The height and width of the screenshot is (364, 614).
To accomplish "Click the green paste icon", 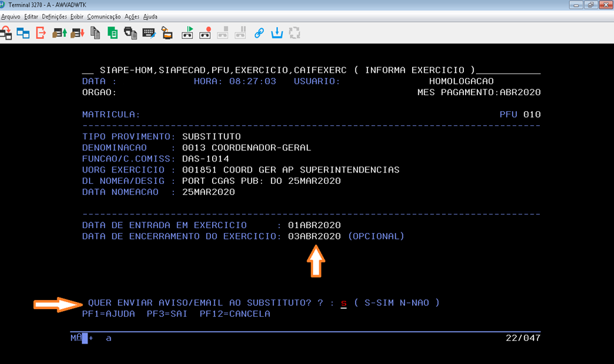I will pyautogui.click(x=112, y=33).
